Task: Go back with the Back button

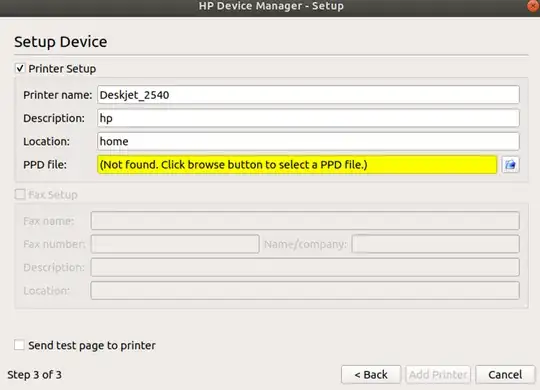Action: tap(371, 374)
